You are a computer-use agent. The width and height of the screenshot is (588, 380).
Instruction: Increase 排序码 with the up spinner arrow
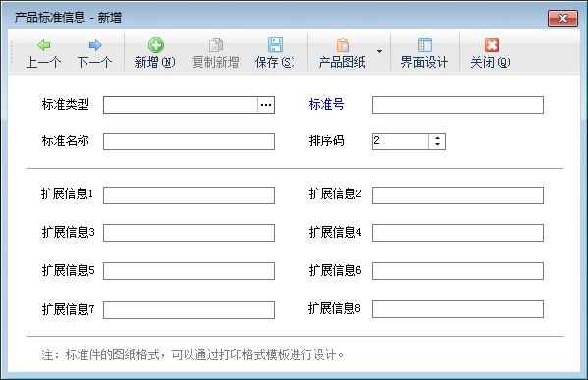click(437, 138)
